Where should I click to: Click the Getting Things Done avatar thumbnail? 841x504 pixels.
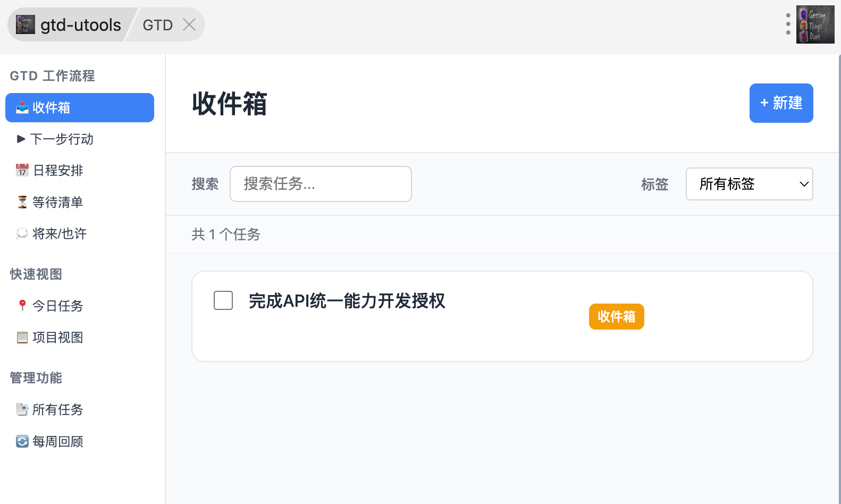[x=815, y=24]
